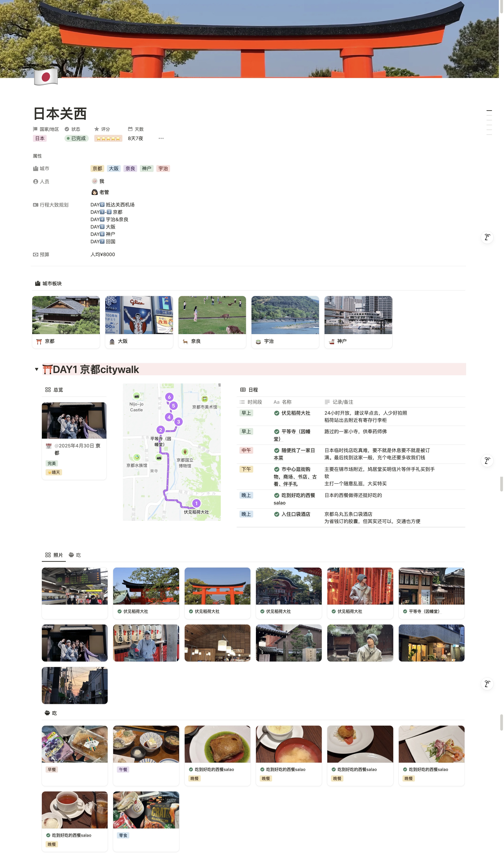Image resolution: width=504 pixels, height=865 pixels.
Task: Click the 日本 country tag
Action: pos(40,138)
